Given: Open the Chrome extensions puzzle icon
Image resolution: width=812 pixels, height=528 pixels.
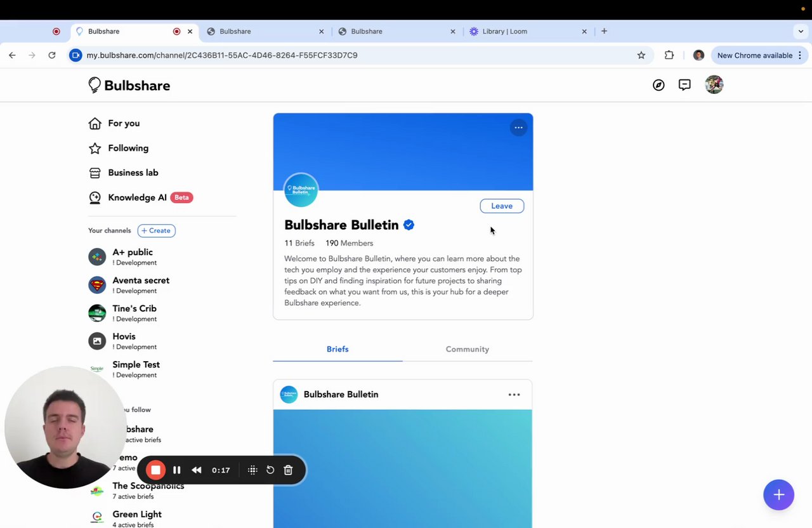Looking at the screenshot, I should point(669,55).
